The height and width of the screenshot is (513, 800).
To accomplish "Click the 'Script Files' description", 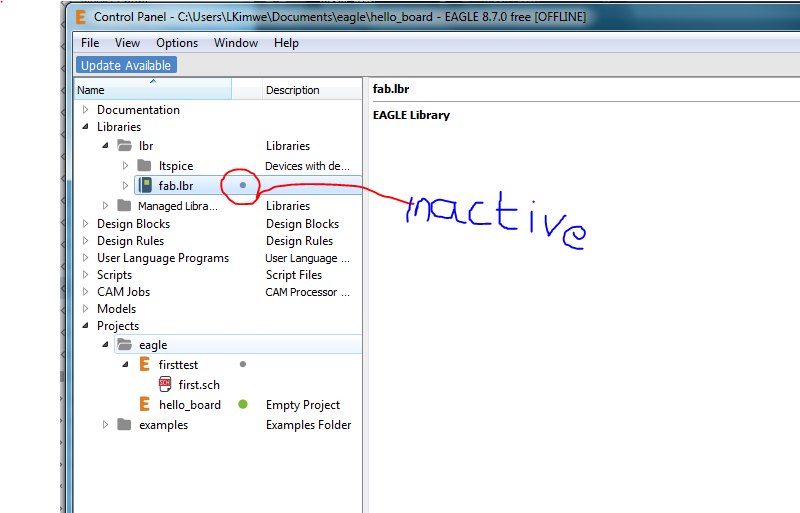I will [294, 275].
